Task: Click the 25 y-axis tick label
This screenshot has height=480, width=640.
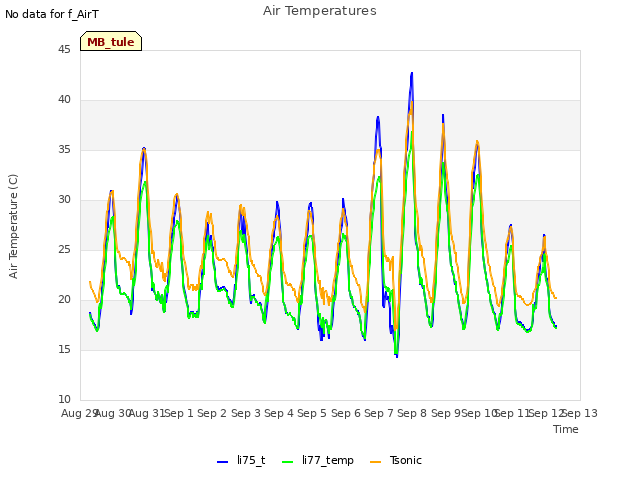Action: (x=64, y=250)
